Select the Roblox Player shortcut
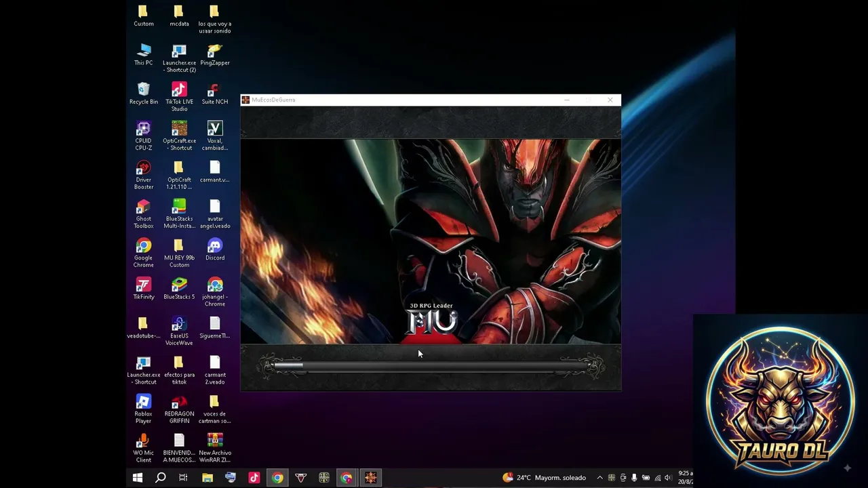Viewport: 868px width, 488px height. [x=143, y=409]
